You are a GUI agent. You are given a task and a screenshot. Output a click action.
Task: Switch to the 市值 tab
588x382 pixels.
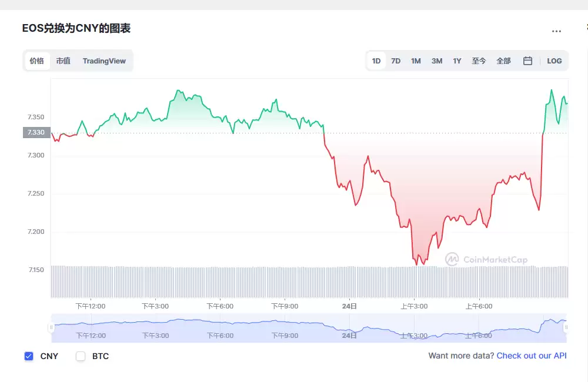click(64, 61)
